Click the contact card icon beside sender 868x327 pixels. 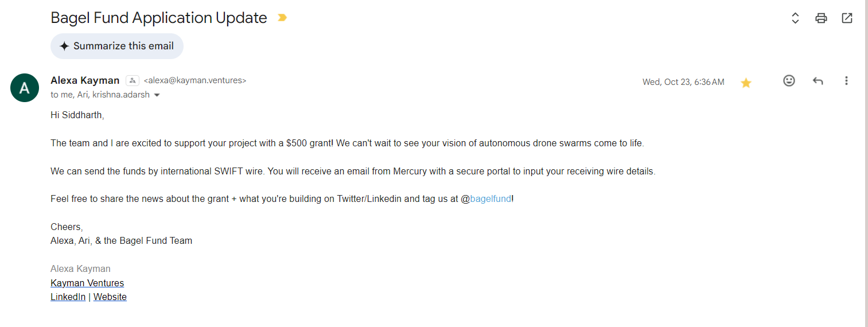click(x=133, y=80)
